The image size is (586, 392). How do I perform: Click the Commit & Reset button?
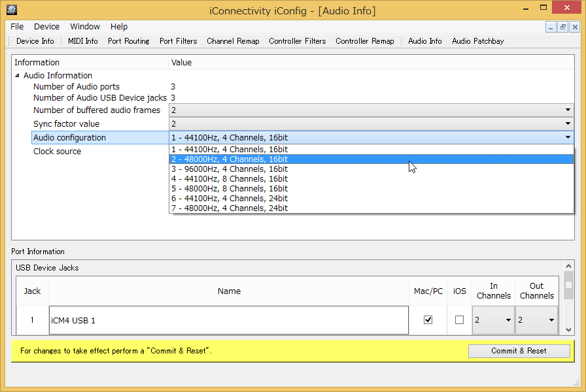coord(519,351)
